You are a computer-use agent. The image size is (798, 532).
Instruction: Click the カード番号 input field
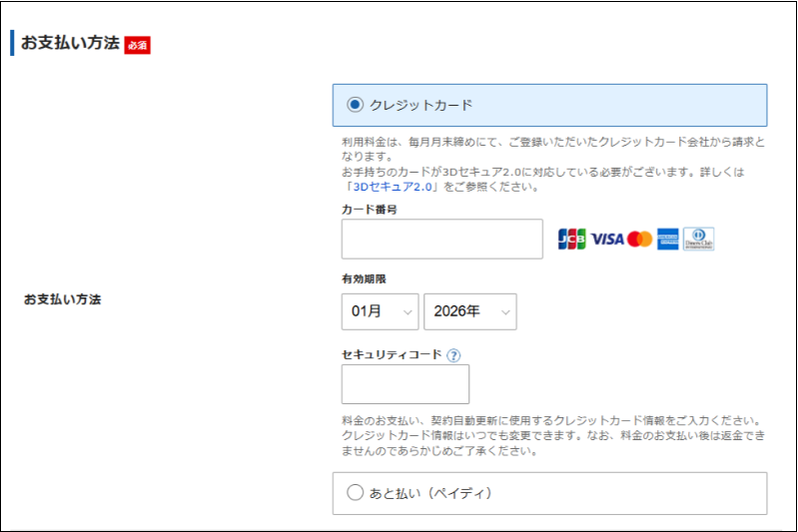[441, 239]
